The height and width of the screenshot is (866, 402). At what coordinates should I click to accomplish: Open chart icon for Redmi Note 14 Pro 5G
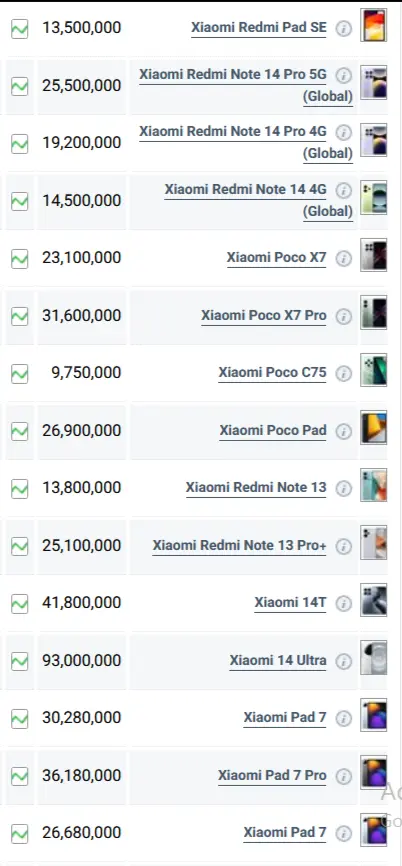(x=19, y=86)
